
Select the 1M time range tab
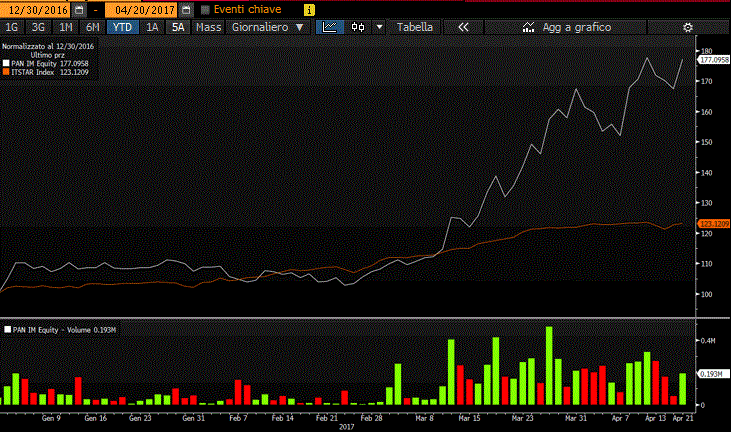[65, 27]
